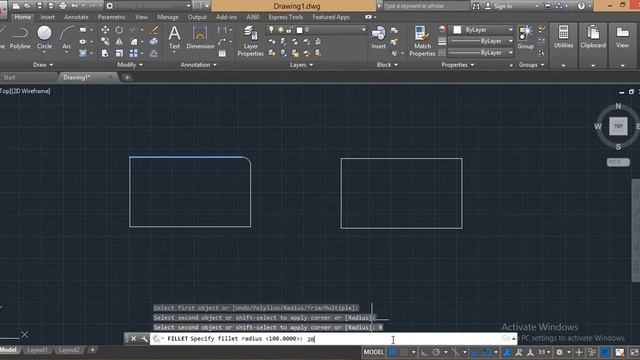Click the Hatch tool in Draw panel
This screenshot has height=360, width=640.
83,53
